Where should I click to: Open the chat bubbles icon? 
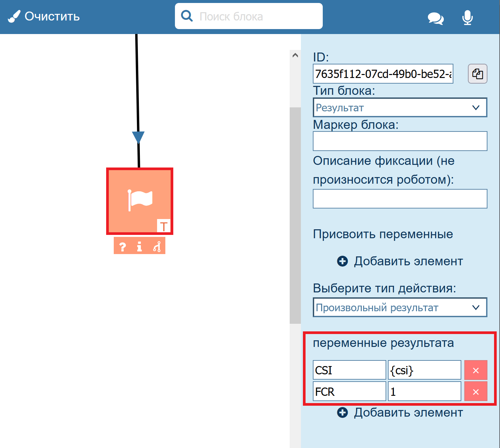click(436, 18)
